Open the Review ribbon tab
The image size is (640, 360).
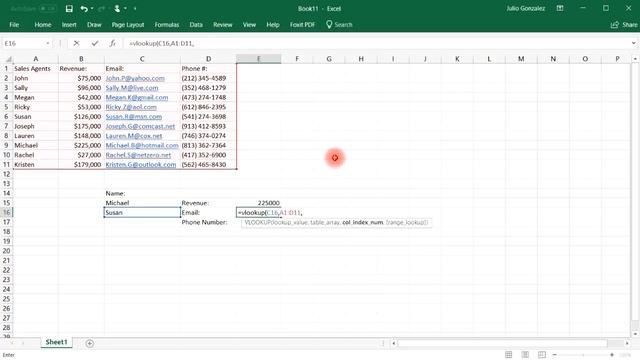click(x=222, y=25)
